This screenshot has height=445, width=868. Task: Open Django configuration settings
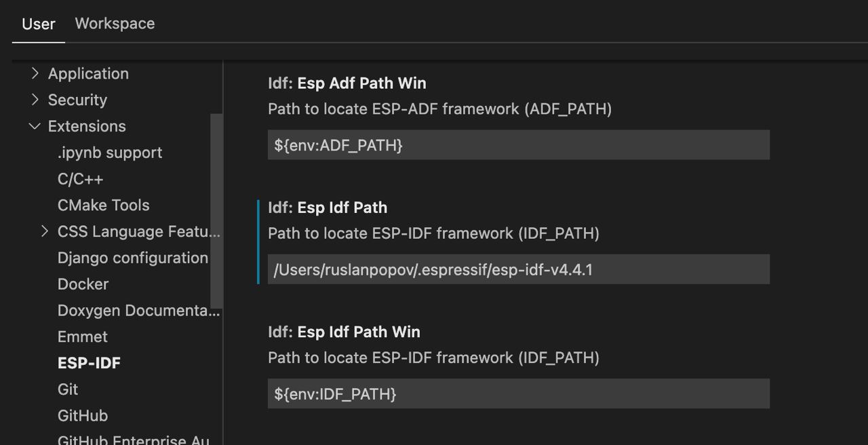(132, 258)
